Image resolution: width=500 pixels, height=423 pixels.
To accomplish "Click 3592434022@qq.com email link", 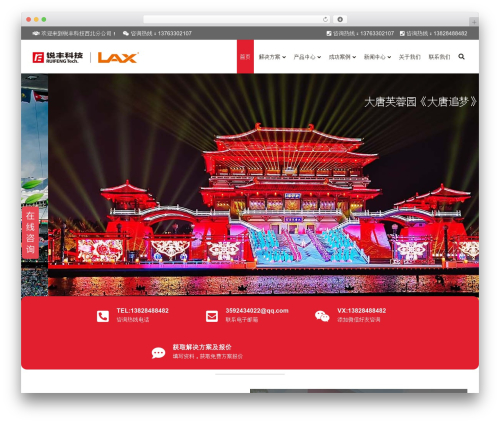I will point(257,311).
